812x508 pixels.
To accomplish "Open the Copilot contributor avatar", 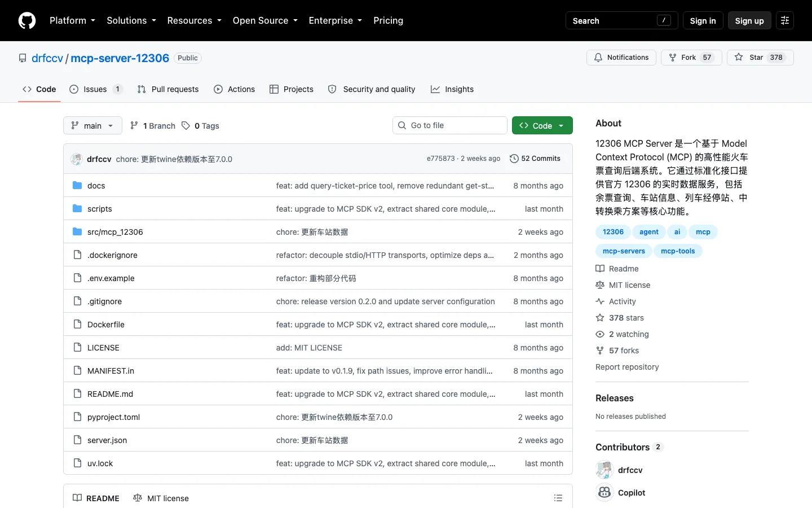I will pos(604,493).
